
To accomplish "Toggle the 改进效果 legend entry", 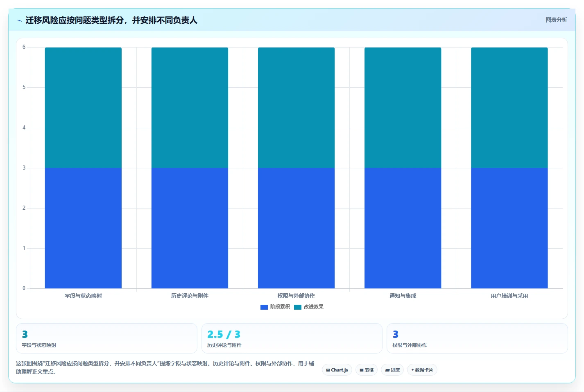I will [x=309, y=307].
